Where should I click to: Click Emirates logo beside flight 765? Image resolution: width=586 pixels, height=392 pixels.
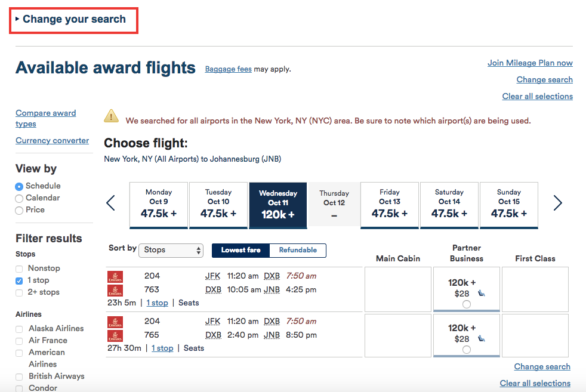point(115,336)
